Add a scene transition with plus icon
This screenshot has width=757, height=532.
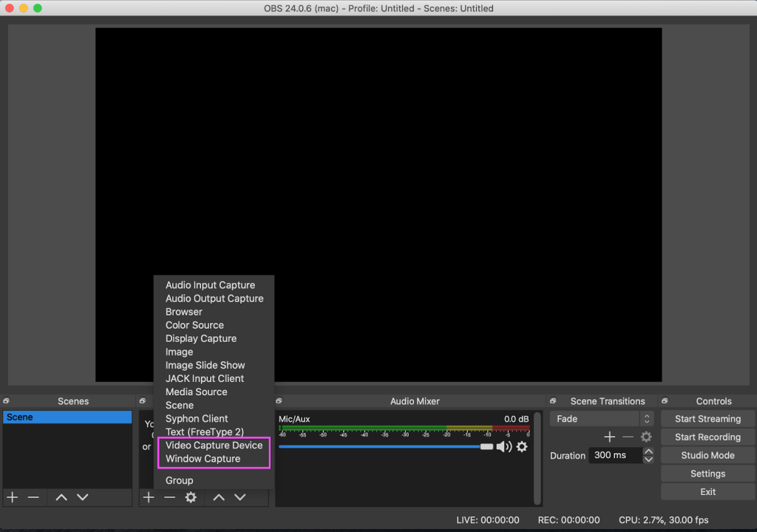[609, 437]
